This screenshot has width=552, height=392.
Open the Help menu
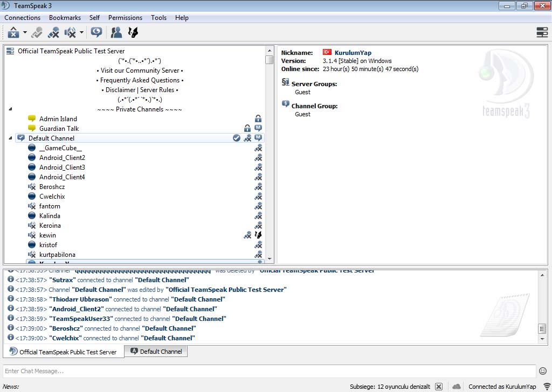click(x=182, y=18)
